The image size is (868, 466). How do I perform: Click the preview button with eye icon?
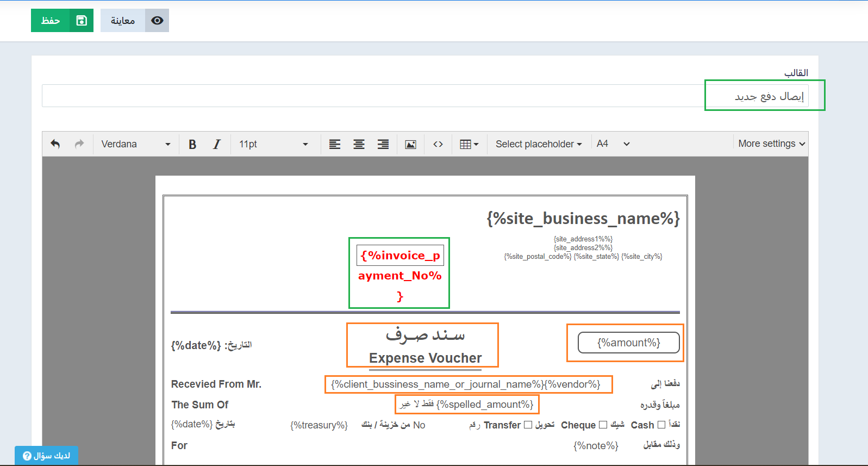tap(135, 21)
